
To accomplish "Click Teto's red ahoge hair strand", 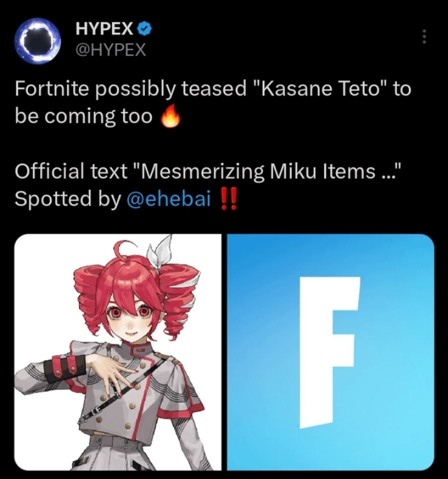I will 121,248.
